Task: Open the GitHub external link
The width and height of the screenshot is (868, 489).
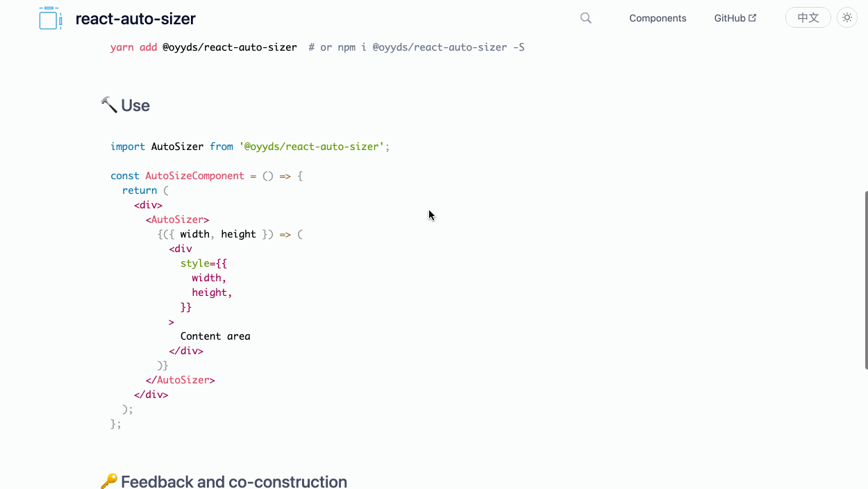Action: 735,18
